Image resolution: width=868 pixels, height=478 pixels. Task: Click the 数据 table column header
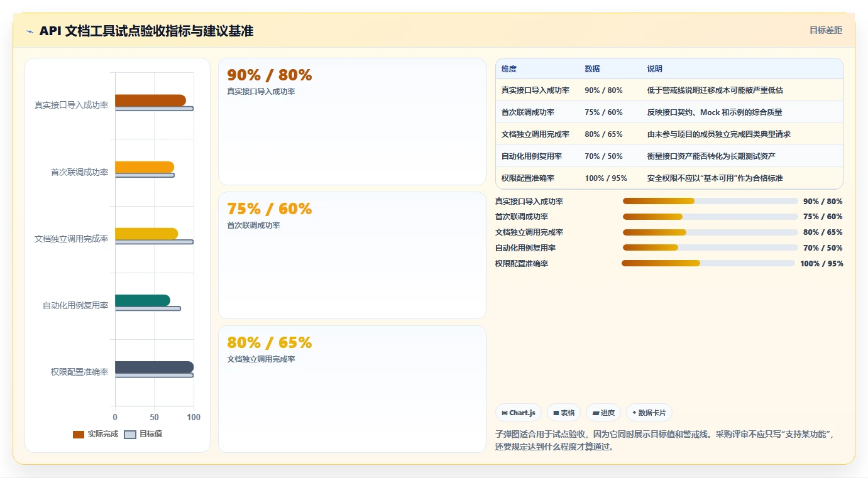pos(592,69)
